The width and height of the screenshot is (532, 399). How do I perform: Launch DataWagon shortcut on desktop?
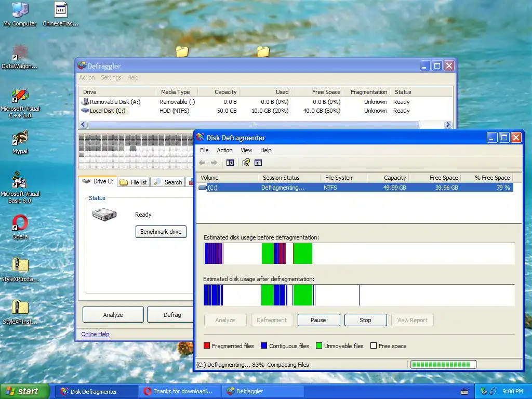(20, 57)
